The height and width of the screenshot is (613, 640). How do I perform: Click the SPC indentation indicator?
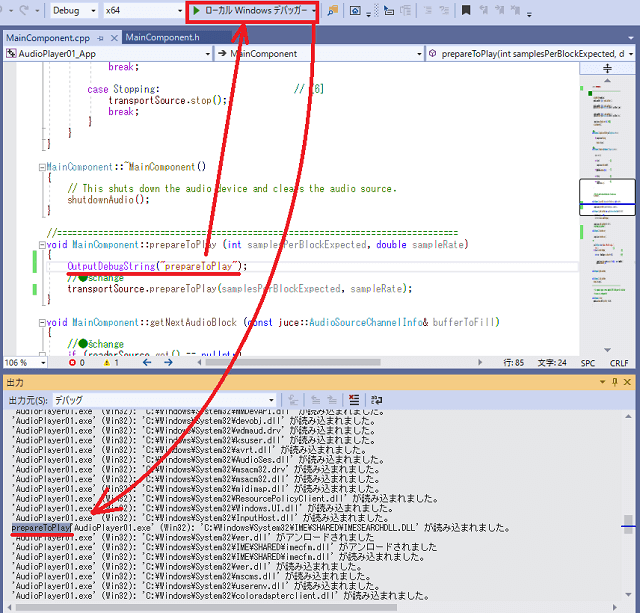click(588, 363)
